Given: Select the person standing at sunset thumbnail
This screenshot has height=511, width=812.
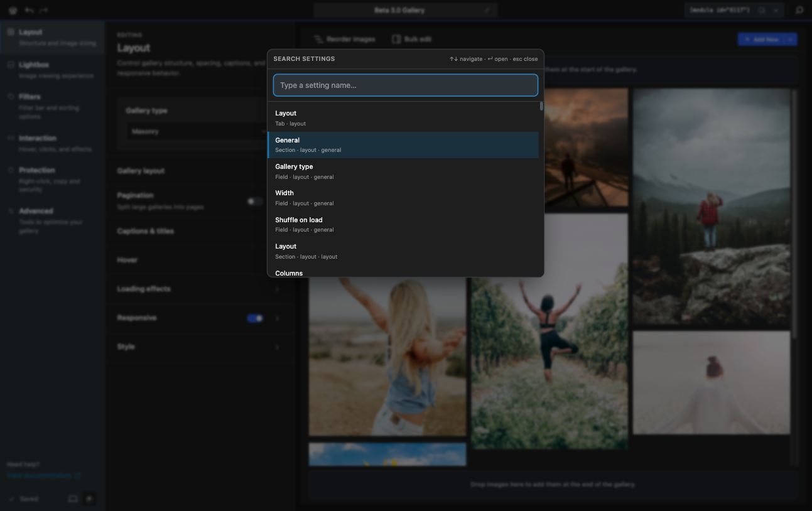Looking at the screenshot, I should pyautogui.click(x=586, y=148).
